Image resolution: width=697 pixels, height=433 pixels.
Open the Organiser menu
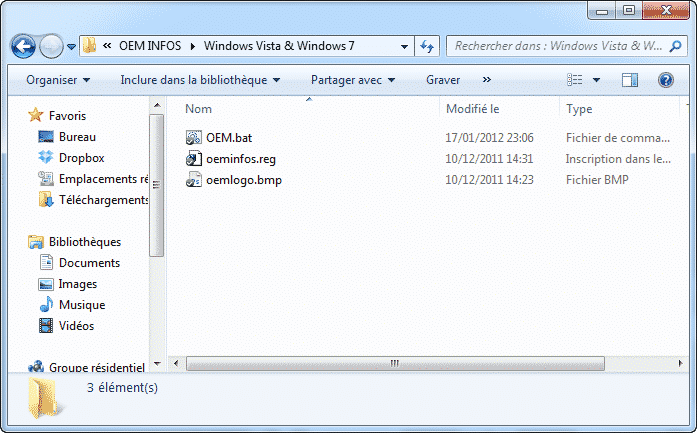tap(58, 80)
